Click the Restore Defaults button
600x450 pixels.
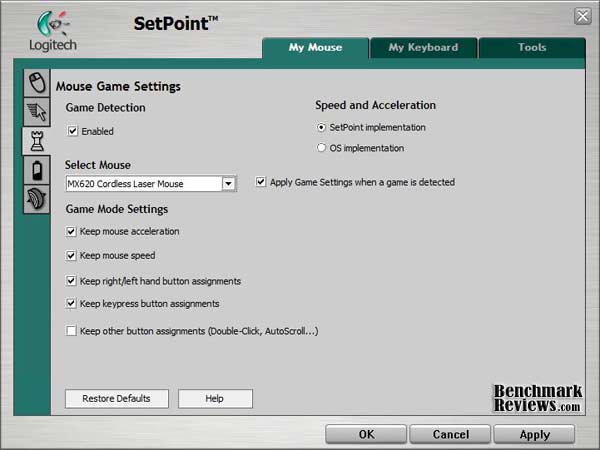[x=117, y=399]
